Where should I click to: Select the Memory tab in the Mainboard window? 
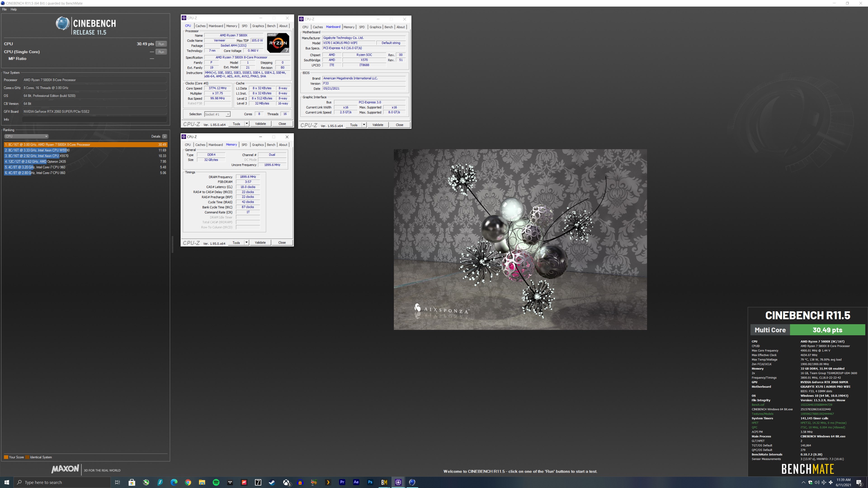pyautogui.click(x=349, y=27)
